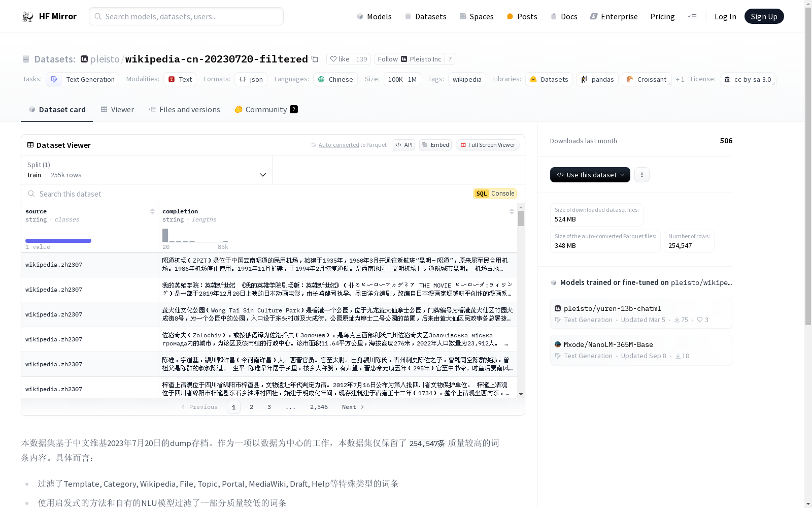
Task: Open the Pricing page
Action: coord(662,16)
